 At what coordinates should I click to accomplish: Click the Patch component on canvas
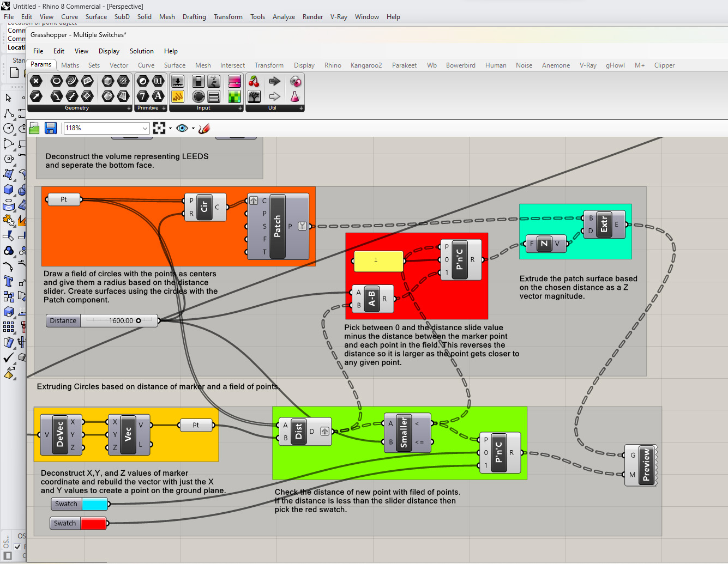(x=277, y=226)
